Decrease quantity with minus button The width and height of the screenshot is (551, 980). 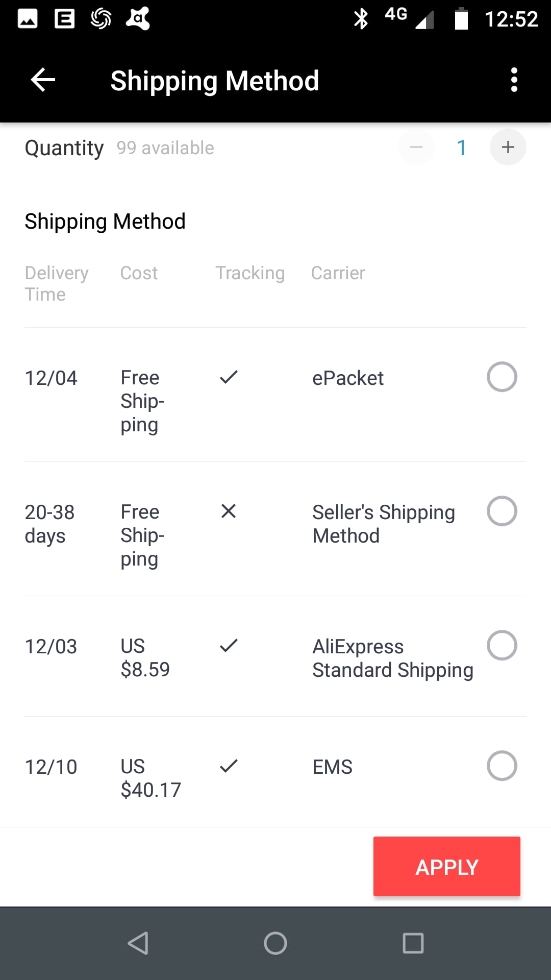click(416, 148)
